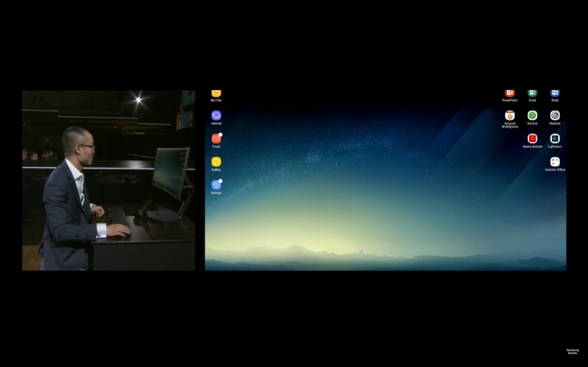
Task: Open the Email app
Action: (x=216, y=139)
